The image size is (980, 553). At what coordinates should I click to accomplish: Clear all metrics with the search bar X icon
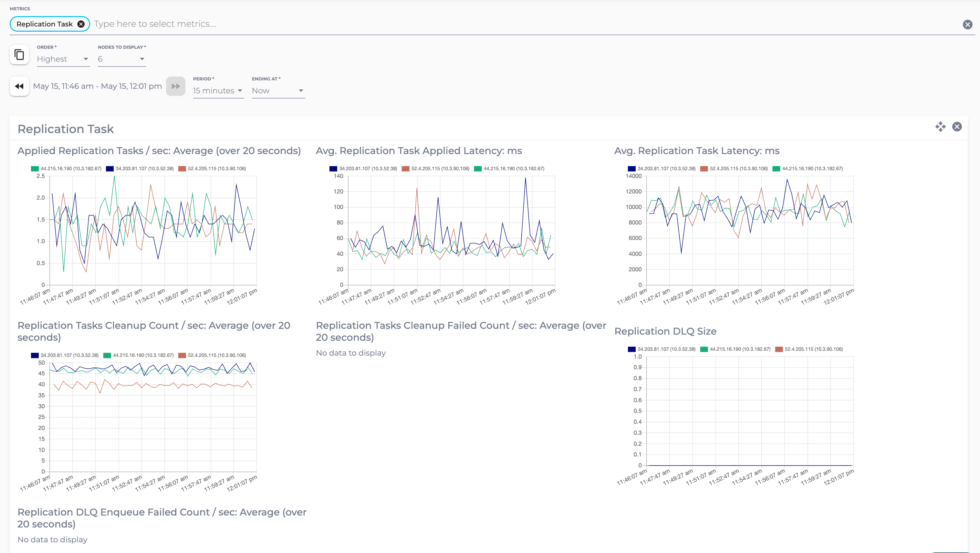tap(967, 25)
